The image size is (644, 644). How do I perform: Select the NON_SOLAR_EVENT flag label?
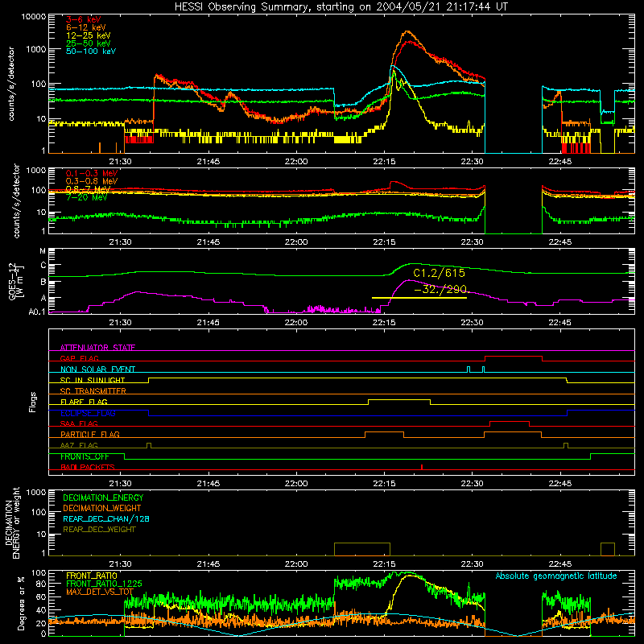pos(97,369)
